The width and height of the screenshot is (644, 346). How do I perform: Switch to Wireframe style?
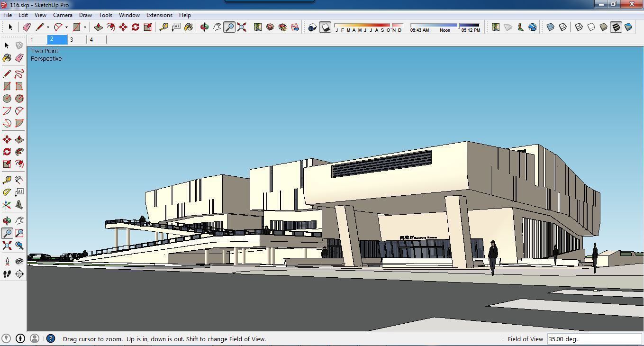(579, 27)
